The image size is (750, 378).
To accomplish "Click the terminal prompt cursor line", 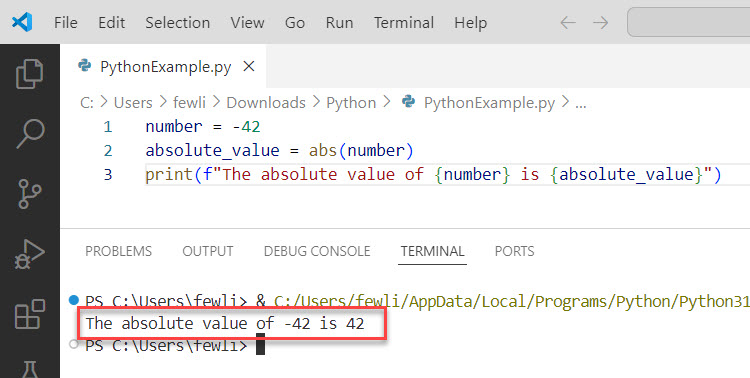I will pyautogui.click(x=175, y=345).
